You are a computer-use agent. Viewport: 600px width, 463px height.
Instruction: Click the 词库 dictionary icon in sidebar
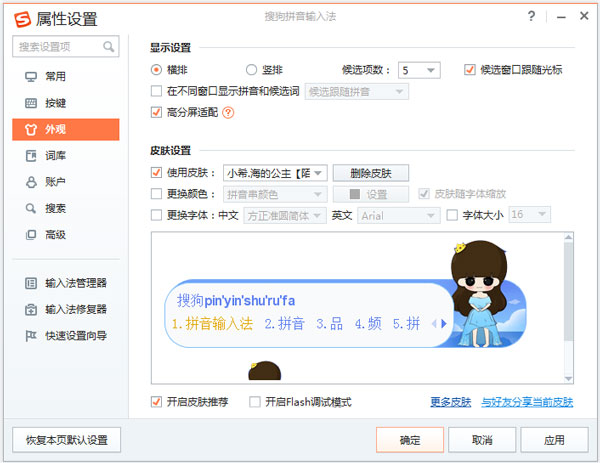29,156
